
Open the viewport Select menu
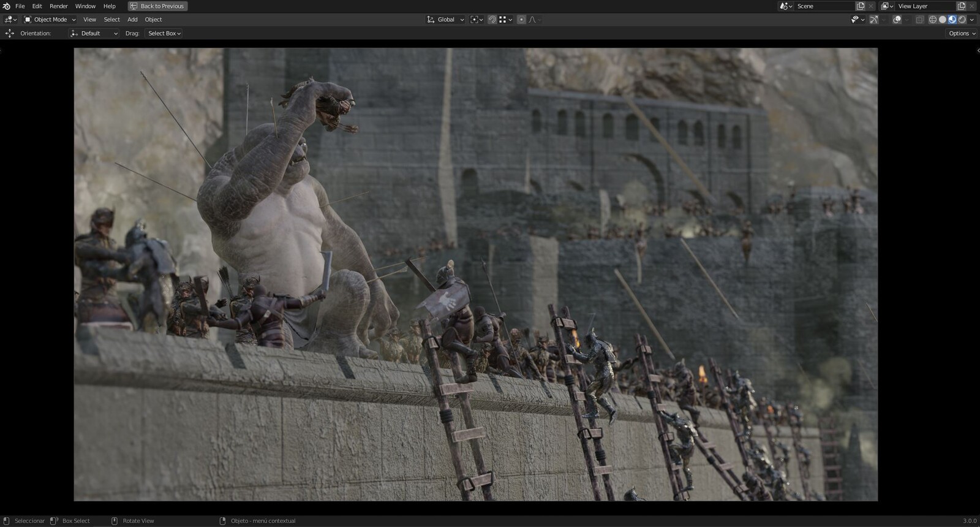coord(111,20)
